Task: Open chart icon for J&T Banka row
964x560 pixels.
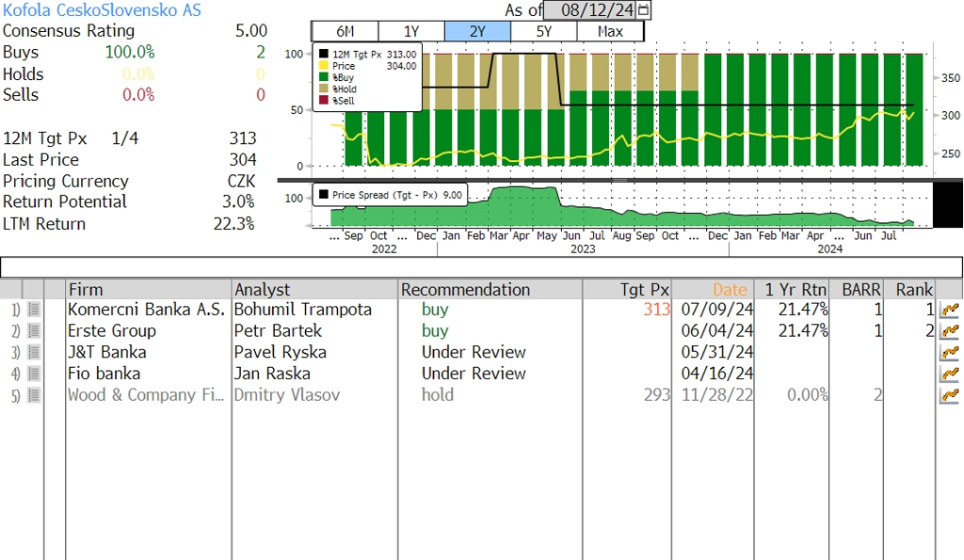Action: point(950,352)
